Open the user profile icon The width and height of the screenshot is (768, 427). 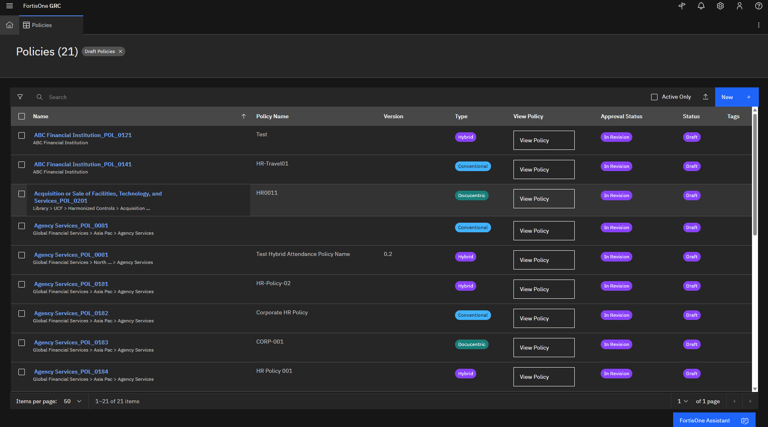click(739, 6)
